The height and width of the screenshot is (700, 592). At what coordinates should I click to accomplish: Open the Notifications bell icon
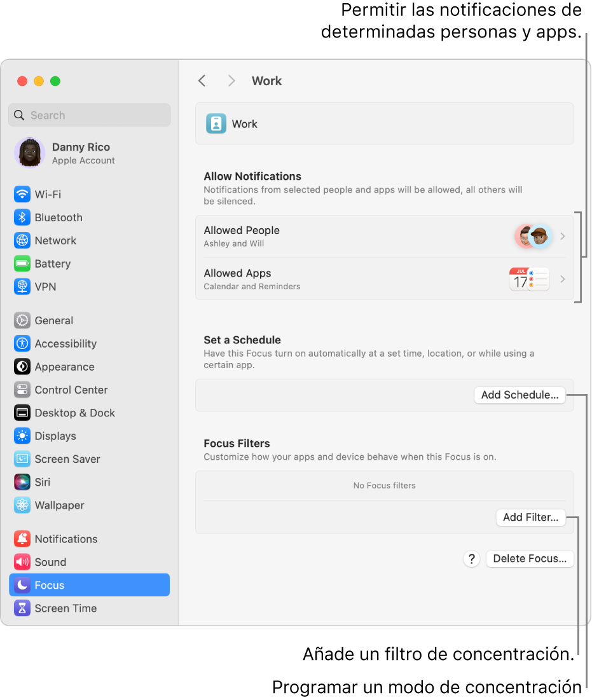tap(22, 539)
